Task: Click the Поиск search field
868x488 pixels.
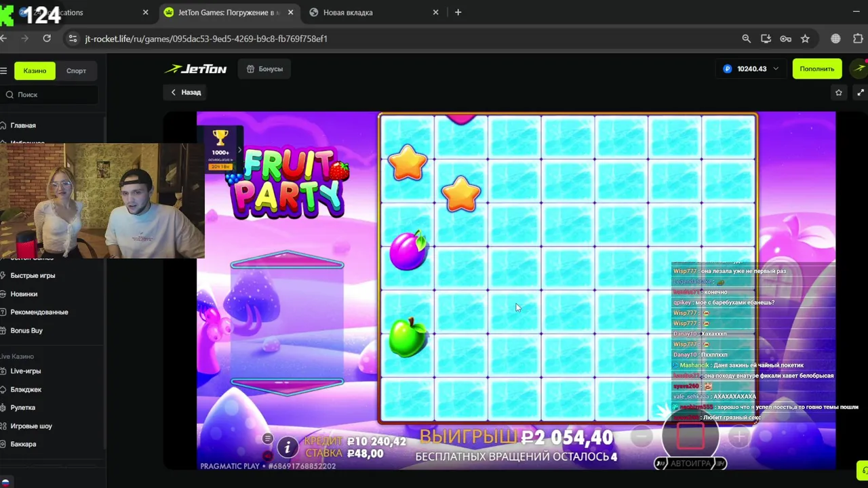Action: click(x=50, y=95)
